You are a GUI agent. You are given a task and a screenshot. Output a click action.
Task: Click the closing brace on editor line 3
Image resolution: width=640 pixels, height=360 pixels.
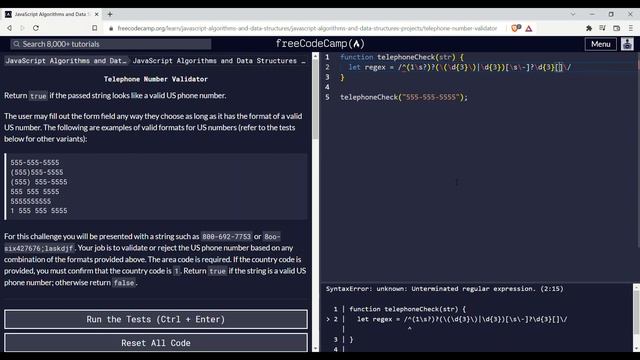point(342,77)
